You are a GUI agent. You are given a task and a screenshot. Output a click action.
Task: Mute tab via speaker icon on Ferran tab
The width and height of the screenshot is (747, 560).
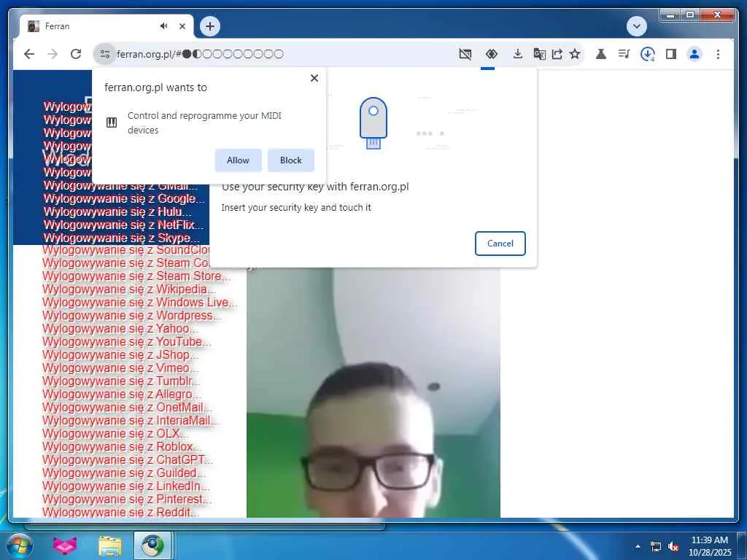164,26
